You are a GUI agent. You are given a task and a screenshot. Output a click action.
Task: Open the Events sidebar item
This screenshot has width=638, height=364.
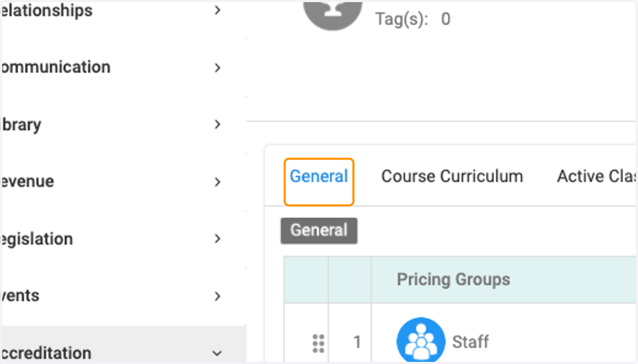pyautogui.click(x=123, y=296)
